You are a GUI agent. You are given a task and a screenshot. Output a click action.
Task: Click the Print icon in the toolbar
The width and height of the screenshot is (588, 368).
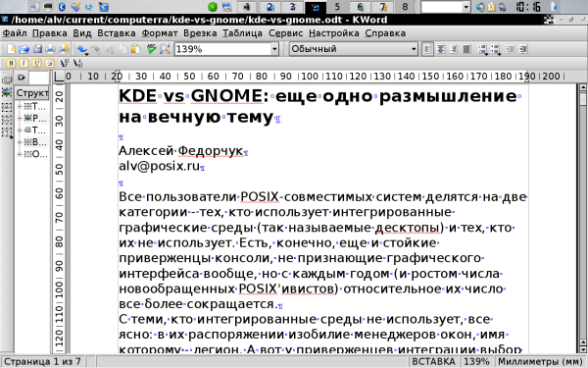click(50, 49)
